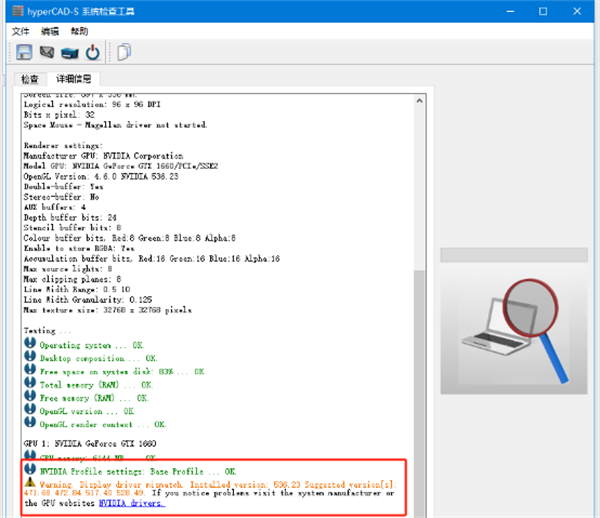Click status icon beside NVIDIA Profile settings
Image resolution: width=600 pixels, height=518 pixels.
pos(30,470)
